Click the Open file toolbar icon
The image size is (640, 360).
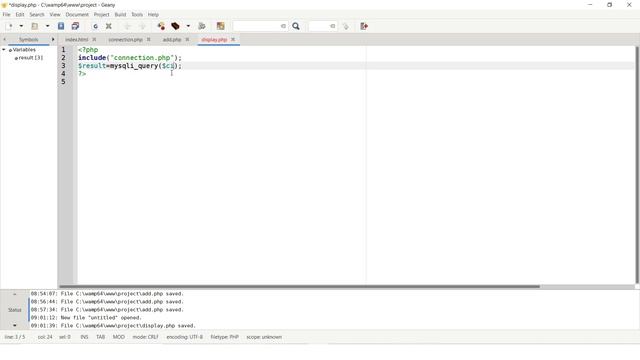[x=35, y=26]
